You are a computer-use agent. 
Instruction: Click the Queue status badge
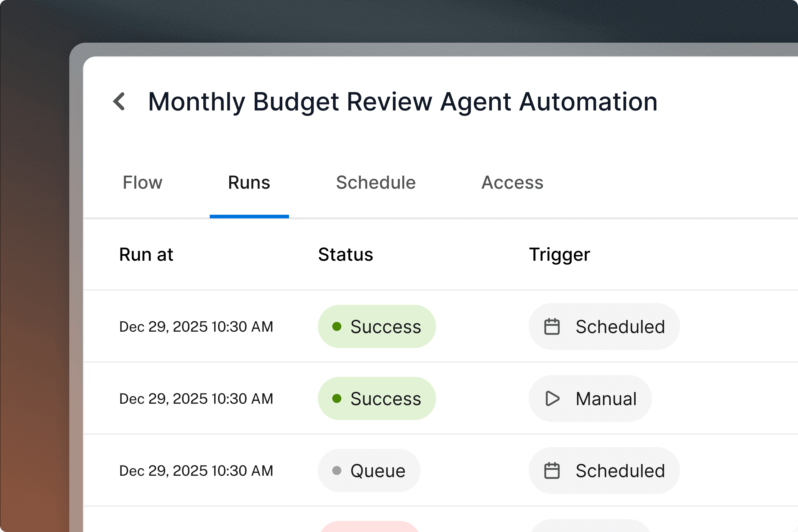click(369, 470)
